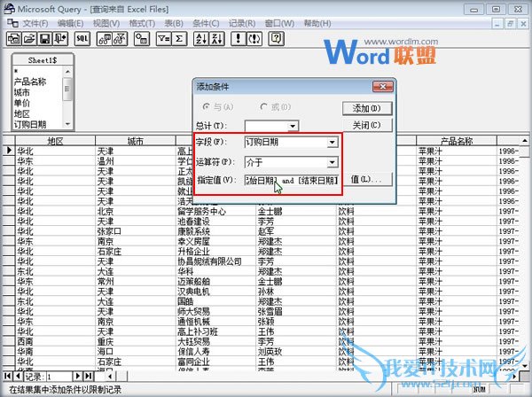
Task: Click the 地区 column header
Action: (x=55, y=141)
